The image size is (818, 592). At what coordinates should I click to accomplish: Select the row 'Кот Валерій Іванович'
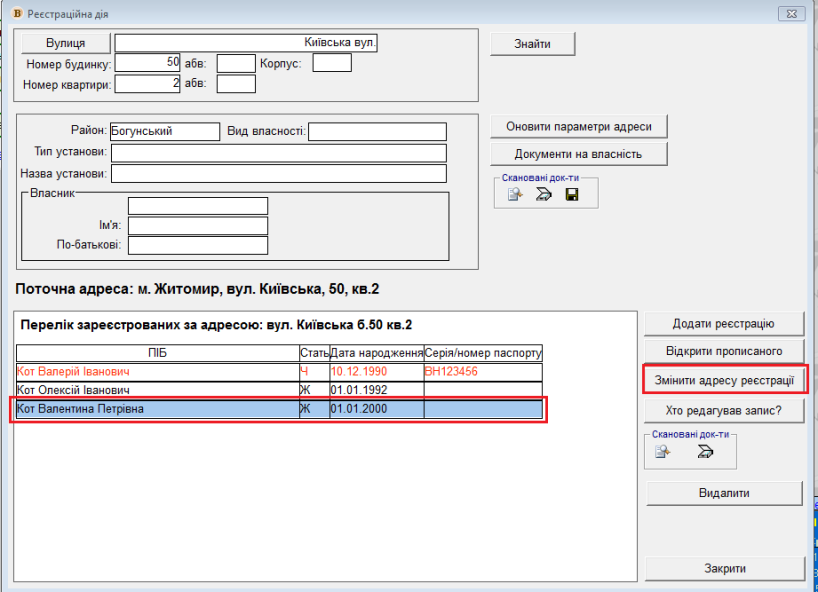click(157, 371)
